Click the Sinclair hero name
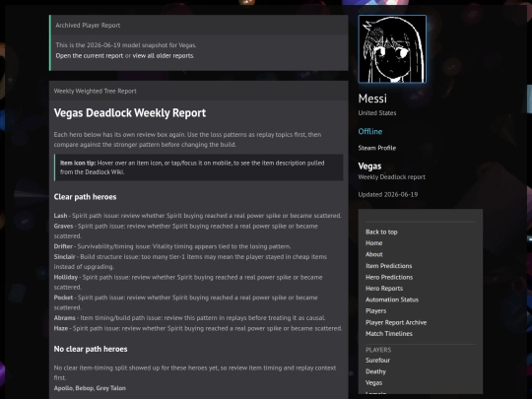Viewport: 532px width, 399px height. point(64,257)
